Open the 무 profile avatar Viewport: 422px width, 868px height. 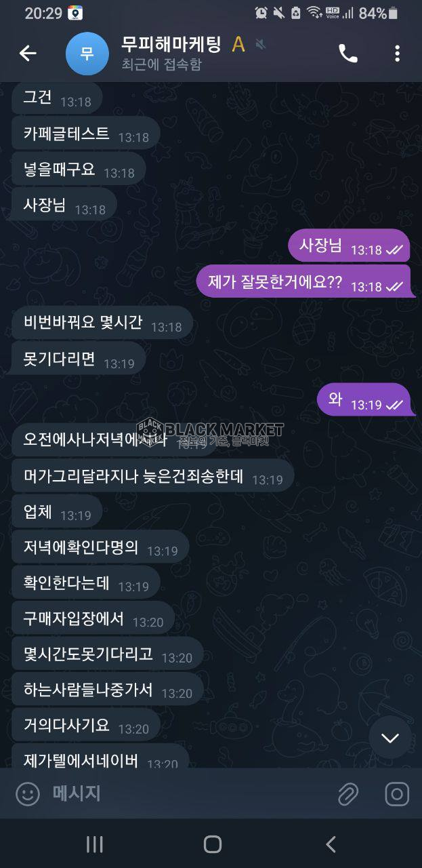coord(87,54)
